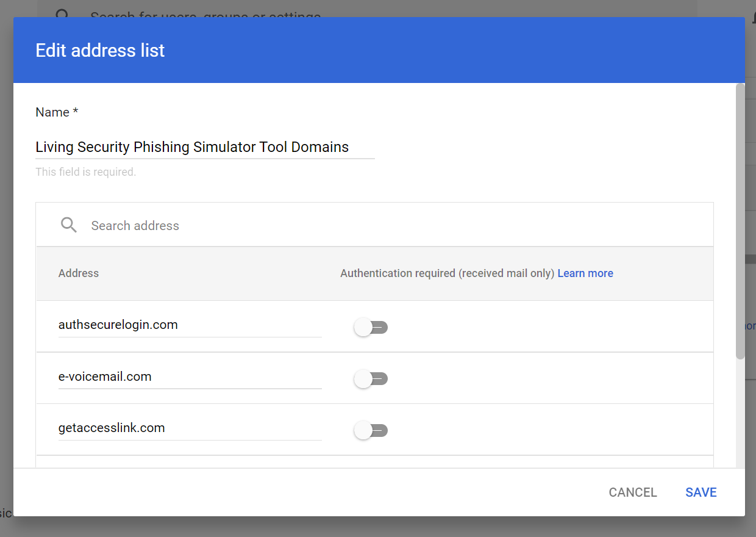The height and width of the screenshot is (537, 756).
Task: Edit the e-voicemail.com address field
Action: point(190,377)
